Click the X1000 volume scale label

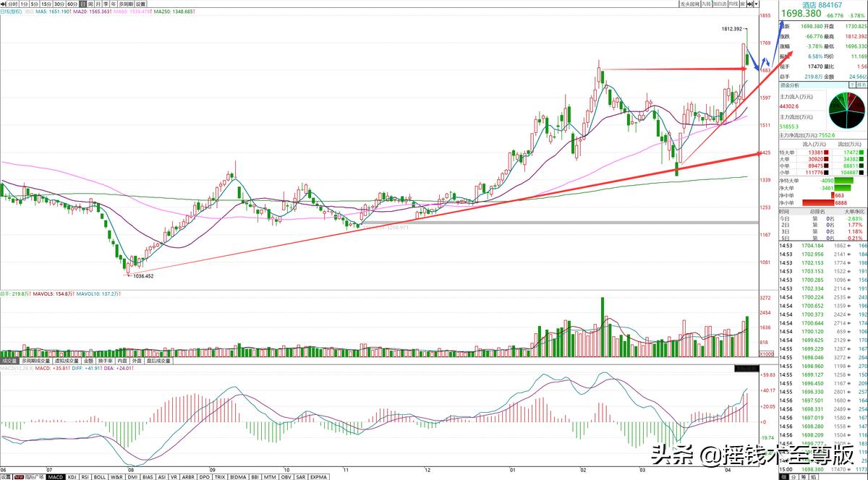point(767,353)
